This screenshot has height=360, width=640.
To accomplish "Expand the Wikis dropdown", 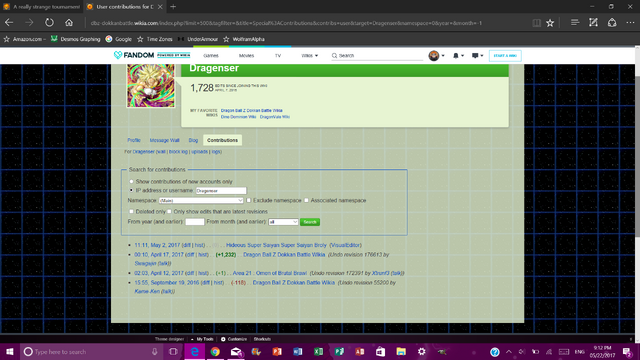I will pyautogui.click(x=309, y=56).
